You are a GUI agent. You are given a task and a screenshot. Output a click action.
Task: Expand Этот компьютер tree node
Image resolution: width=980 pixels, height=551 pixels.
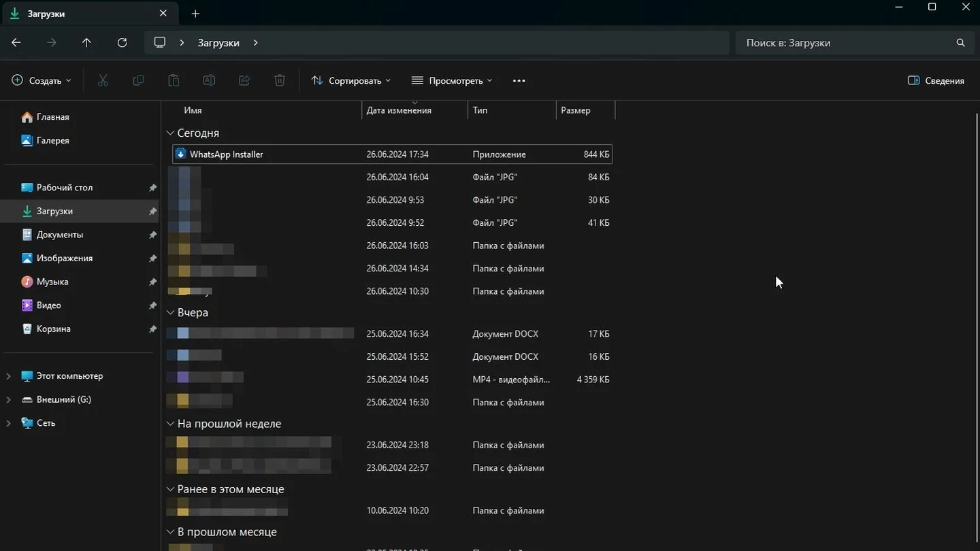pyautogui.click(x=8, y=376)
